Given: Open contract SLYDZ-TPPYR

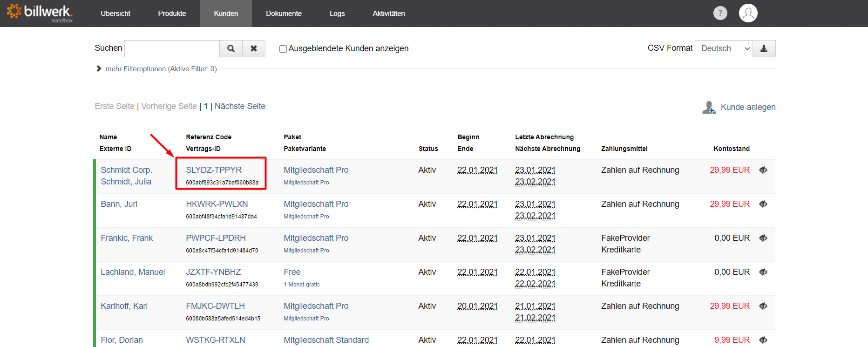Looking at the screenshot, I should click(214, 170).
